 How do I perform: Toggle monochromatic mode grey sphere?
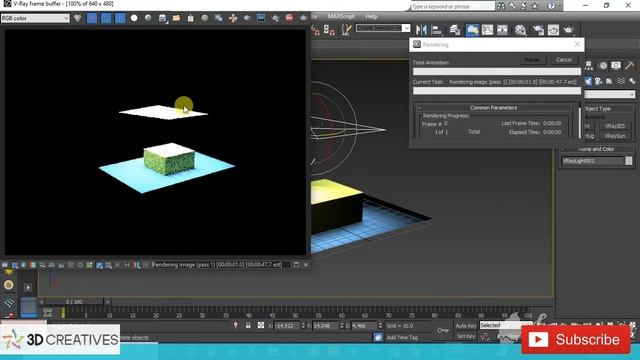[148, 18]
